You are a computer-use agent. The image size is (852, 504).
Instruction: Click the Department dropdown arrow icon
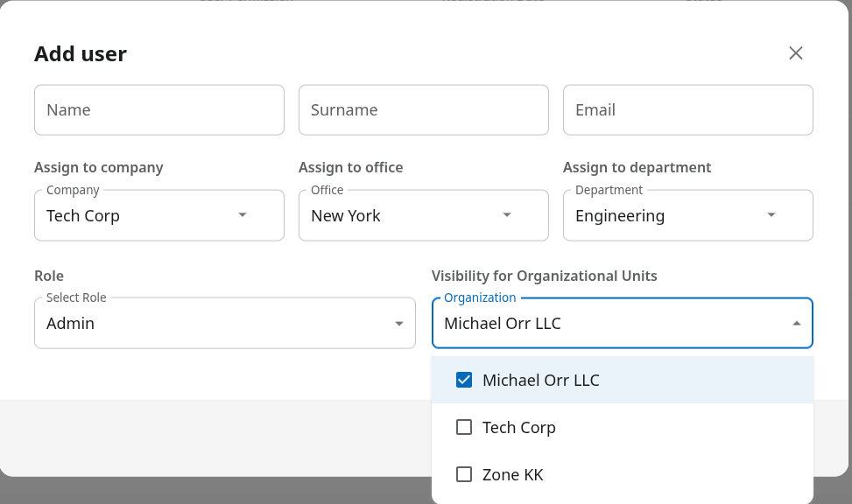click(x=771, y=215)
